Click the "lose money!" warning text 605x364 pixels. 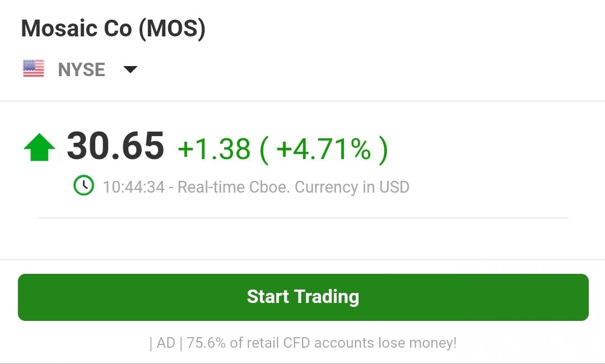tap(421, 343)
